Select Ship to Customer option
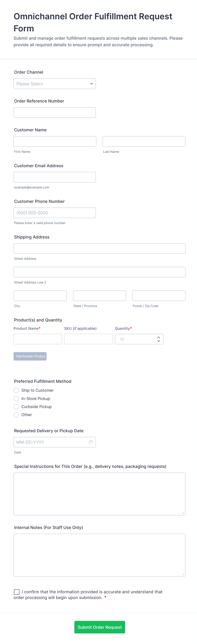This screenshot has height=644, width=197. coord(16,390)
